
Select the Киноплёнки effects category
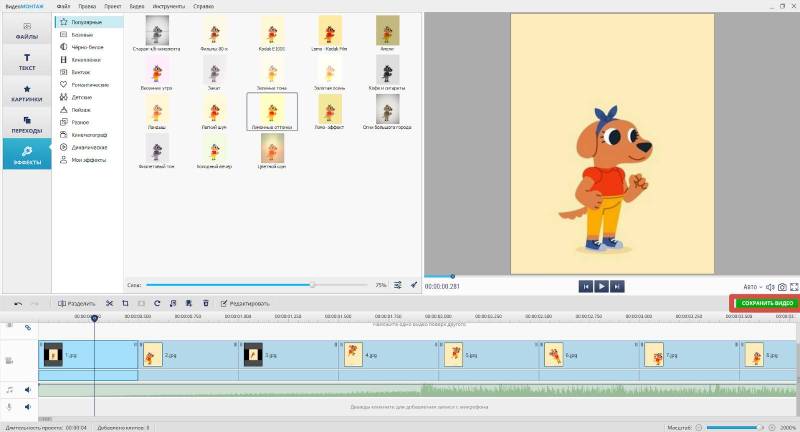tap(89, 60)
